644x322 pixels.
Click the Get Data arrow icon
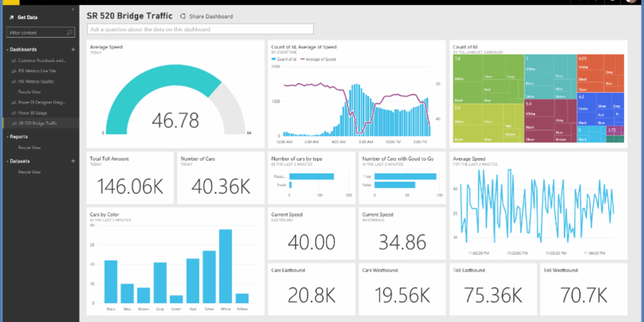(x=11, y=18)
